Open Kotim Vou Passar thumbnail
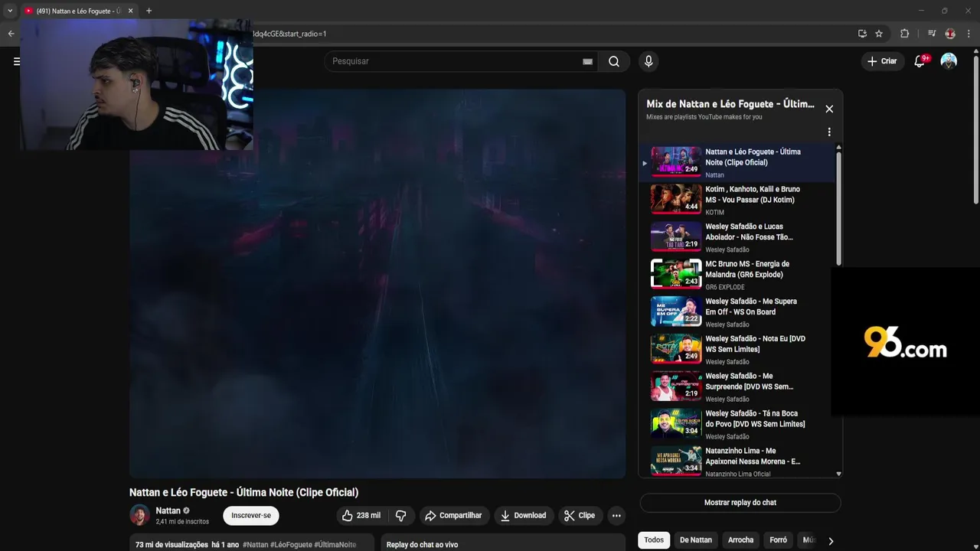This screenshot has width=980, height=551. (x=676, y=199)
